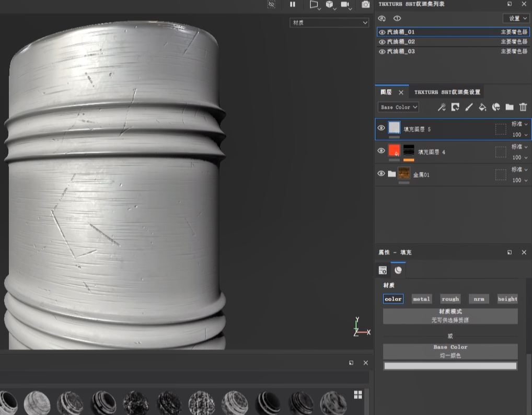Expand the 设置 dropdown in texture set list
Image resolution: width=532 pixels, height=415 pixels.
pos(515,18)
